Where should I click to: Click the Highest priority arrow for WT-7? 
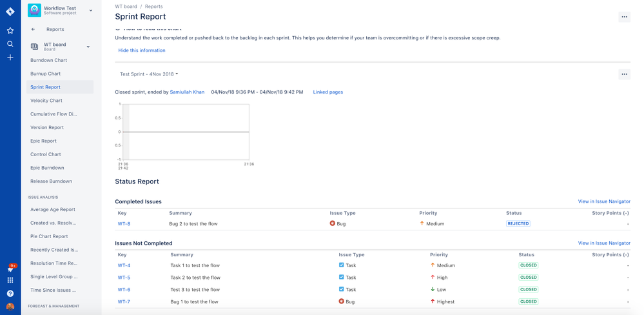pos(433,301)
